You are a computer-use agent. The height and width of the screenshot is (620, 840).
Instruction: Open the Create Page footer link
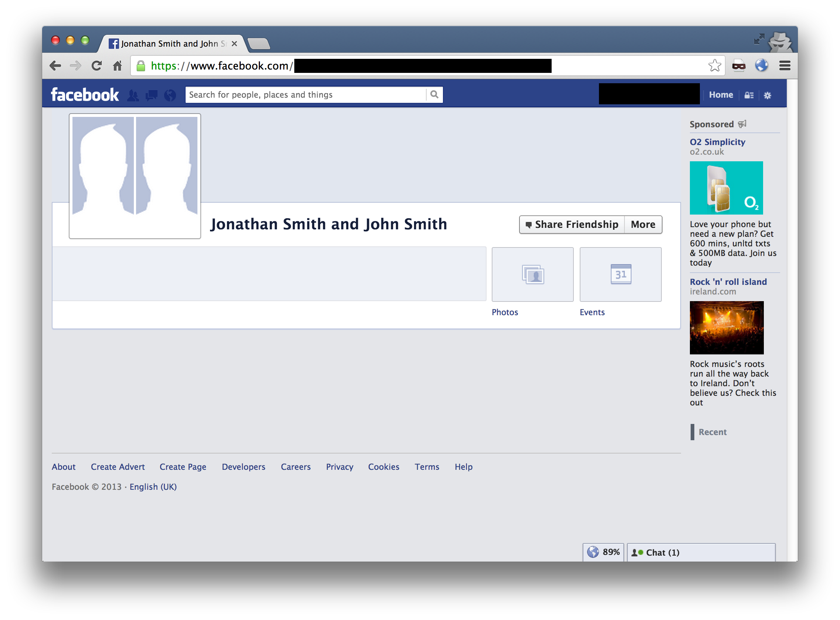(183, 467)
